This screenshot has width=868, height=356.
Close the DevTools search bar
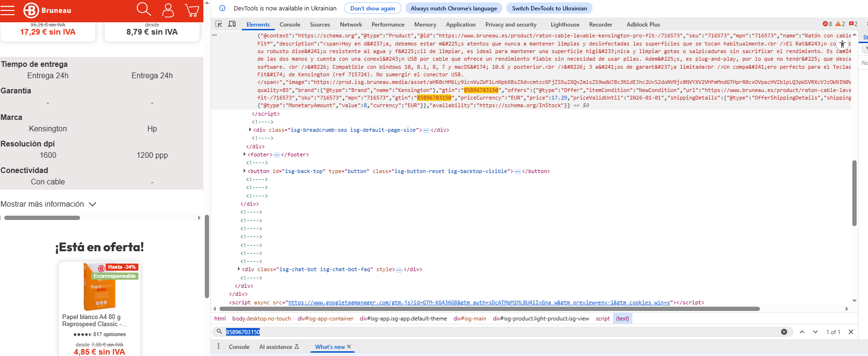tap(851, 332)
